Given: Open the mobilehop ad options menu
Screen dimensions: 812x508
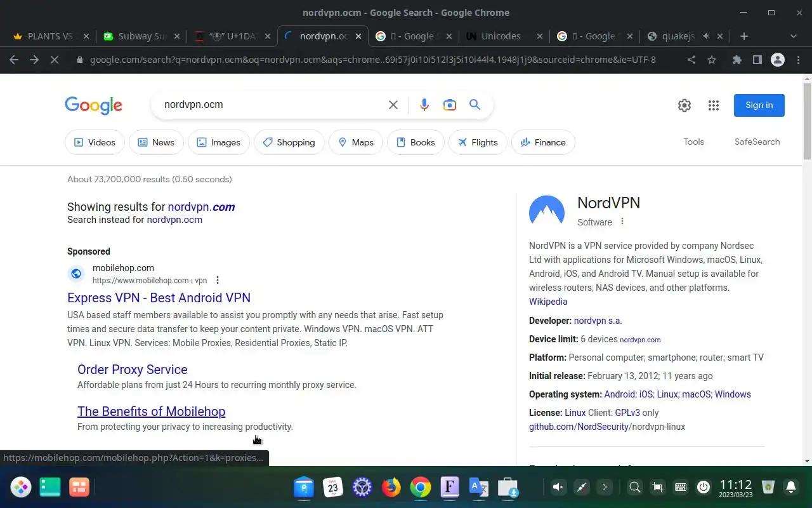Looking at the screenshot, I should (x=218, y=280).
